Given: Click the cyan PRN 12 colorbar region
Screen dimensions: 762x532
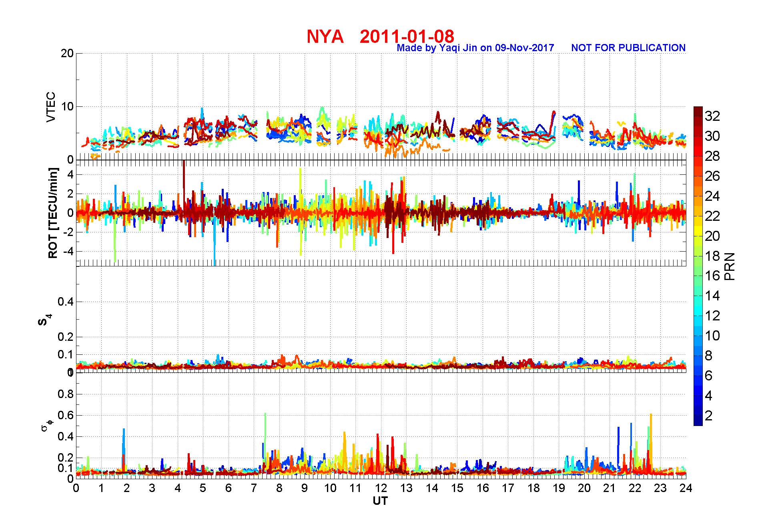Looking at the screenshot, I should coord(698,311).
